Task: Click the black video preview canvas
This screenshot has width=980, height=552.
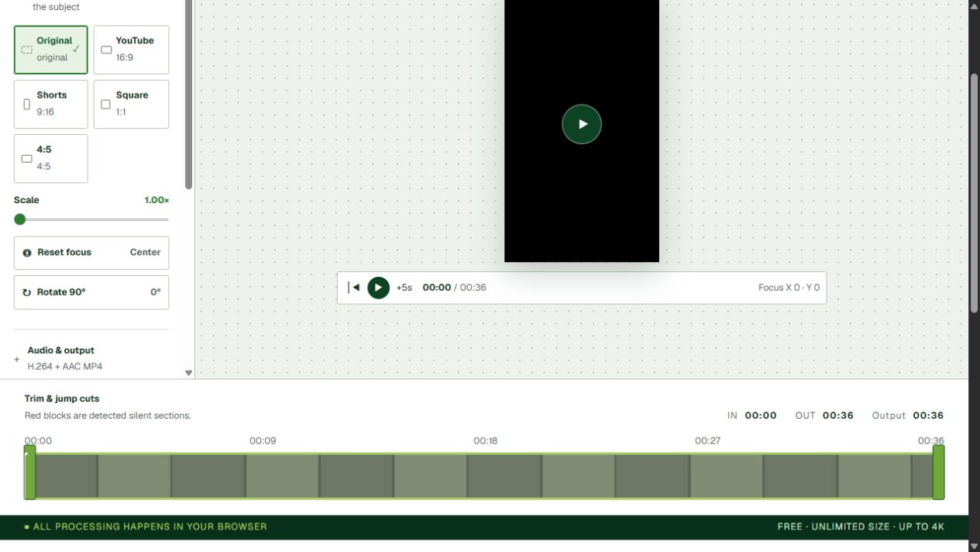Action: [582, 131]
